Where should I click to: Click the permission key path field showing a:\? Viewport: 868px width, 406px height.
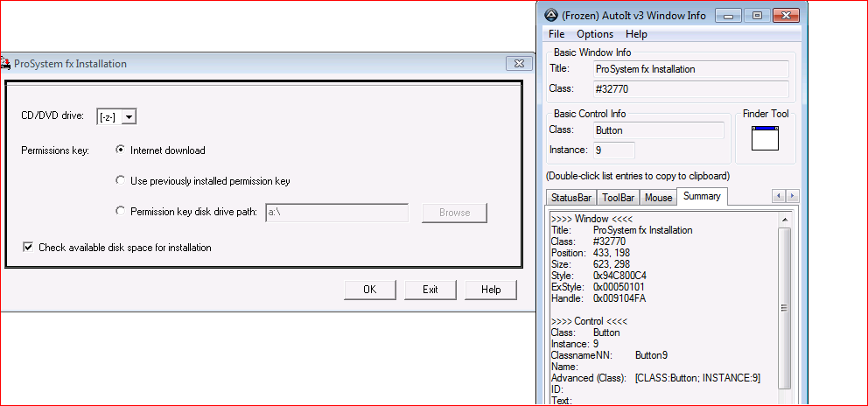337,213
